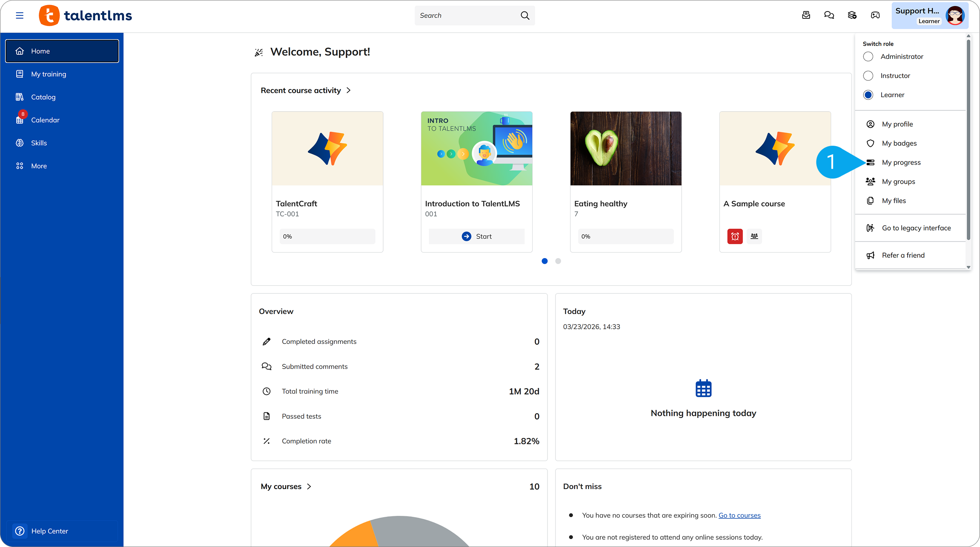Open the Help Center question icon
The height and width of the screenshot is (547, 980).
(20, 531)
